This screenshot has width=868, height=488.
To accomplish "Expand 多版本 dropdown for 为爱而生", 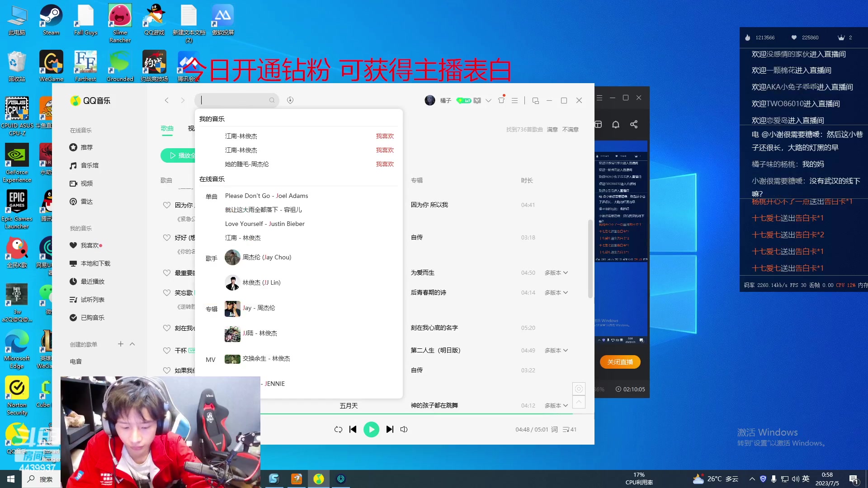I will 556,272.
